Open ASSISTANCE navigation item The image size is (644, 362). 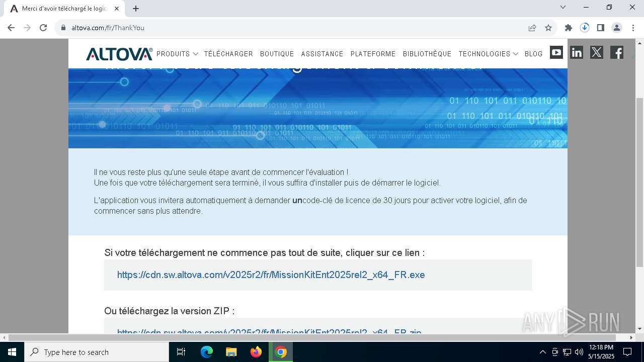[322, 54]
